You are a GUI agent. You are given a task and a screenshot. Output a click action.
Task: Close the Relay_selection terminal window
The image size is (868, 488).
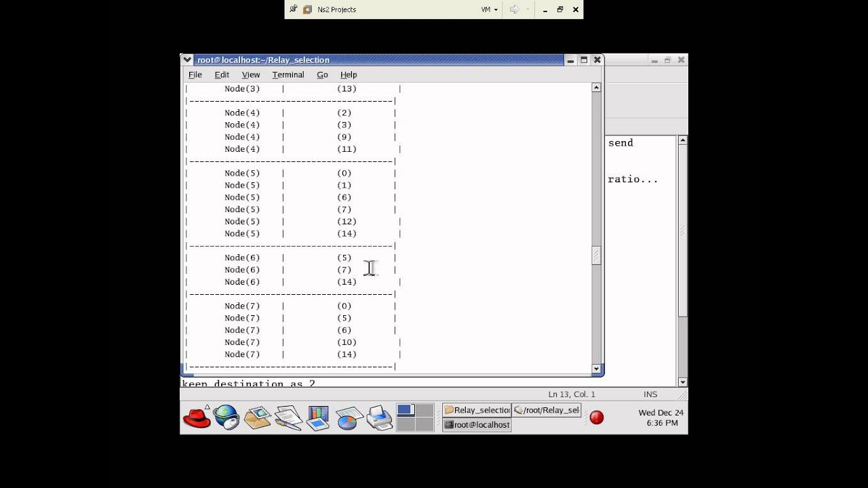(x=597, y=60)
